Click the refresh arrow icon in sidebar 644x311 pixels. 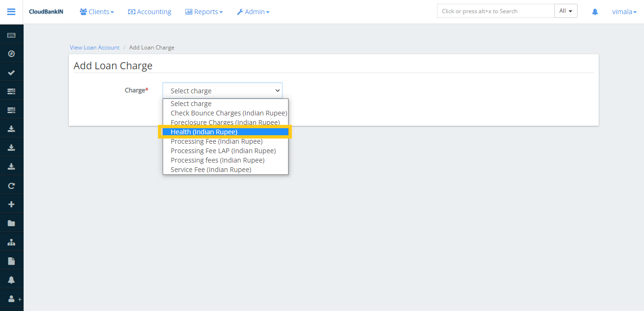pos(11,186)
